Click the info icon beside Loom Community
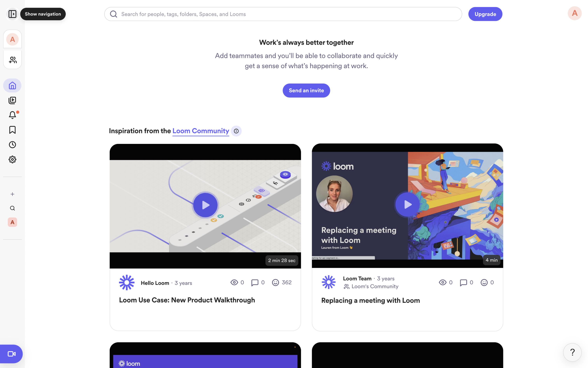Screen dimensions: 588x368 coord(236,131)
